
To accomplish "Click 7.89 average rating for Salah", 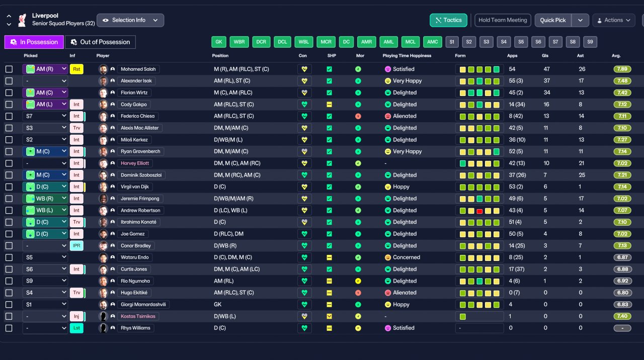I will click(622, 69).
